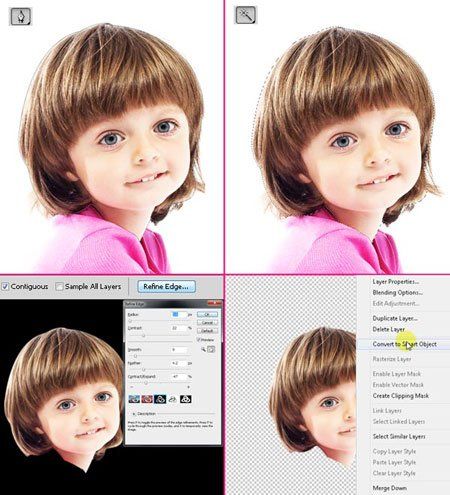Toggle the Preview checkbox in Refine Edge
Image resolution: width=450 pixels, height=495 pixels.
198,340
